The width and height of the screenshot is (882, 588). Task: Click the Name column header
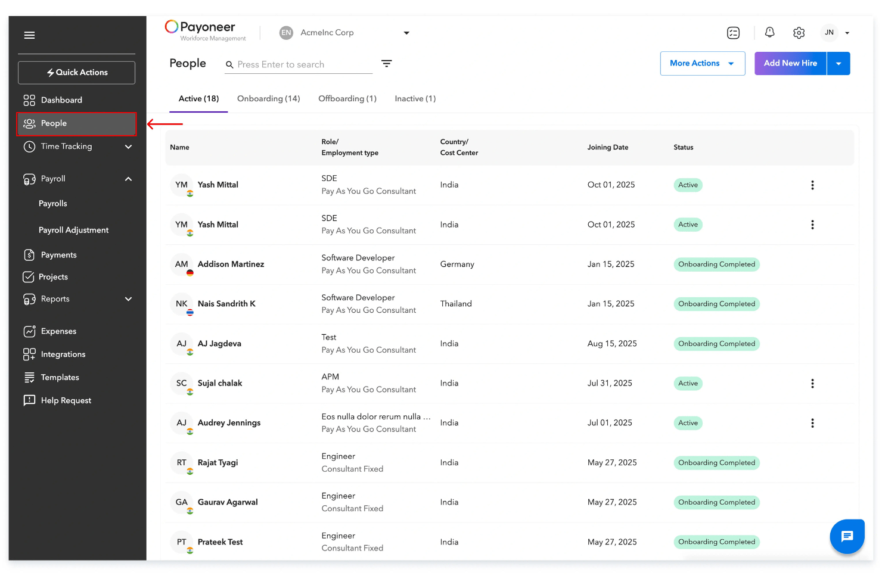(x=179, y=148)
